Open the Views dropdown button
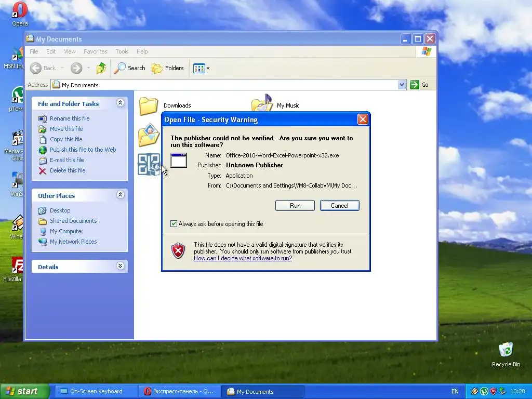This screenshot has height=399, width=532. 201,68
